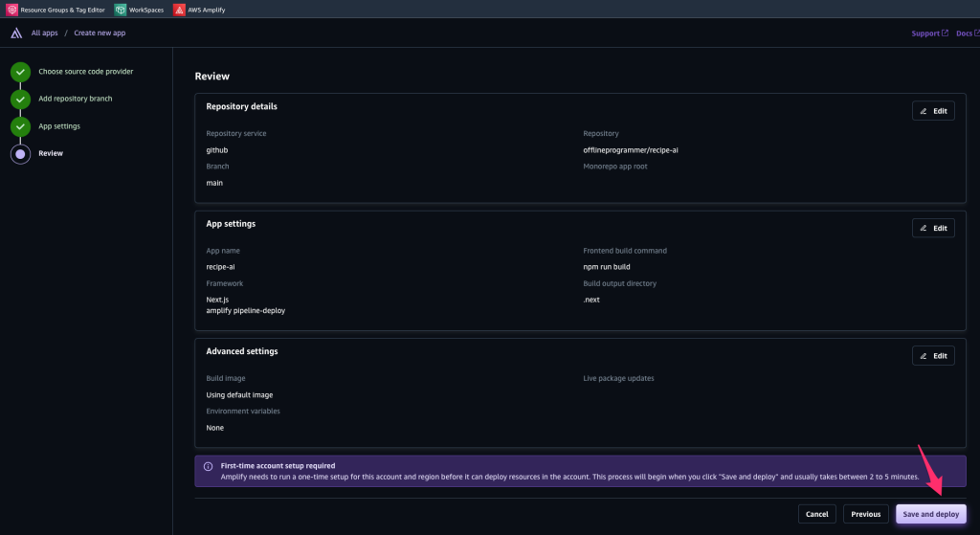Viewport: 980px width, 535px height.
Task: Go to App settings step in sidebar
Action: (59, 126)
